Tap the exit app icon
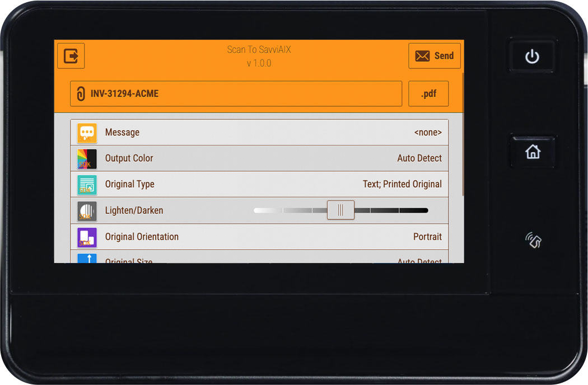 [71, 56]
